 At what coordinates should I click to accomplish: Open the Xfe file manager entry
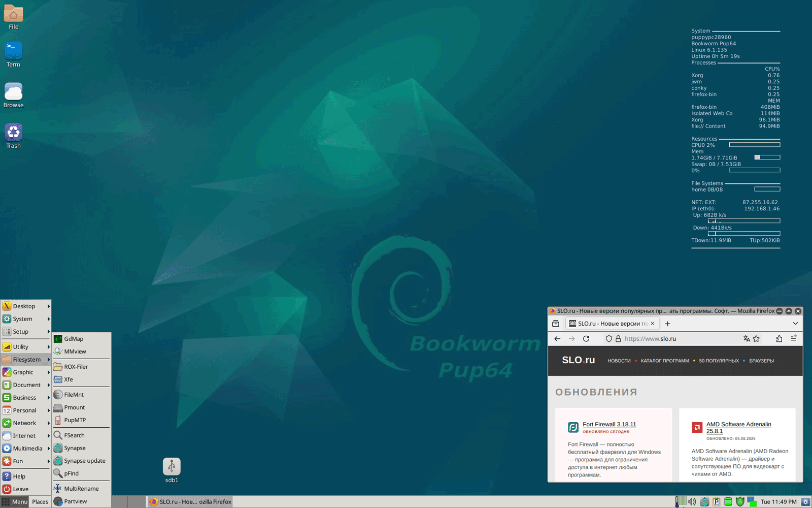pyautogui.click(x=81, y=379)
